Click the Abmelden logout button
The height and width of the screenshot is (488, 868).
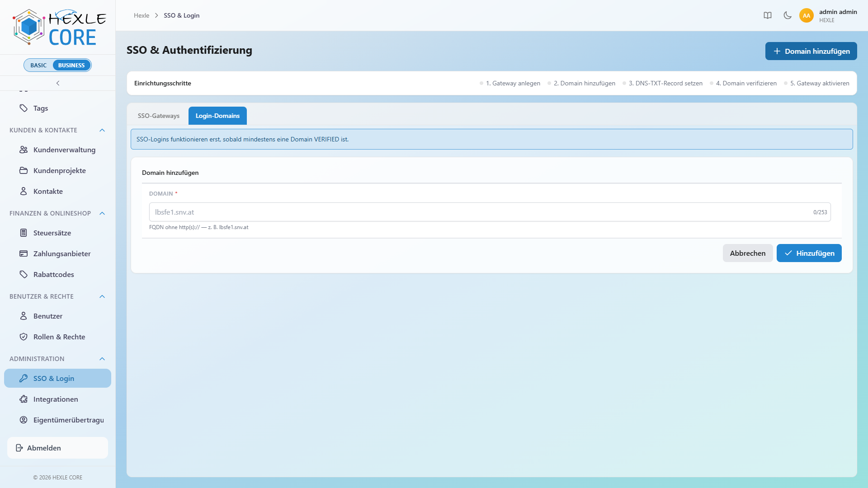pyautogui.click(x=57, y=448)
